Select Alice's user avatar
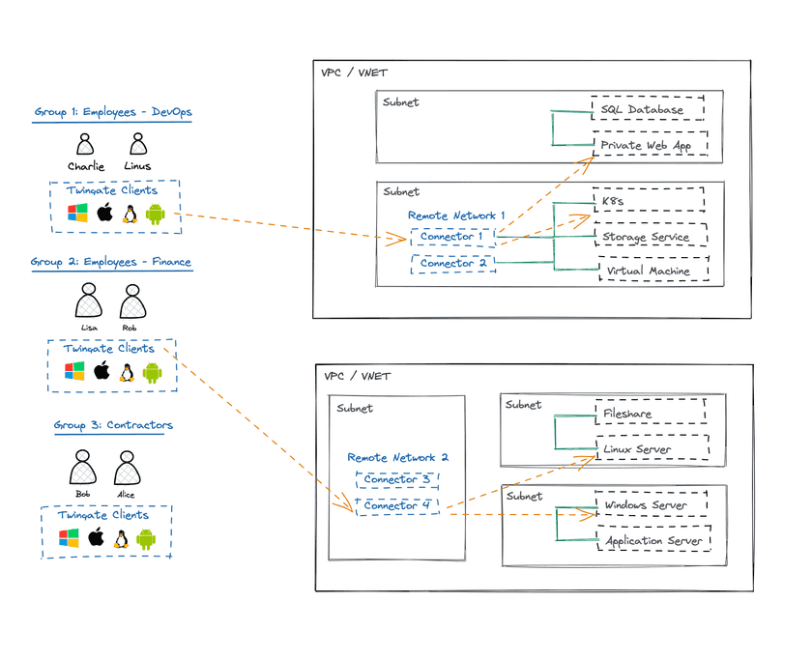The height and width of the screenshot is (659, 812). pyautogui.click(x=126, y=470)
